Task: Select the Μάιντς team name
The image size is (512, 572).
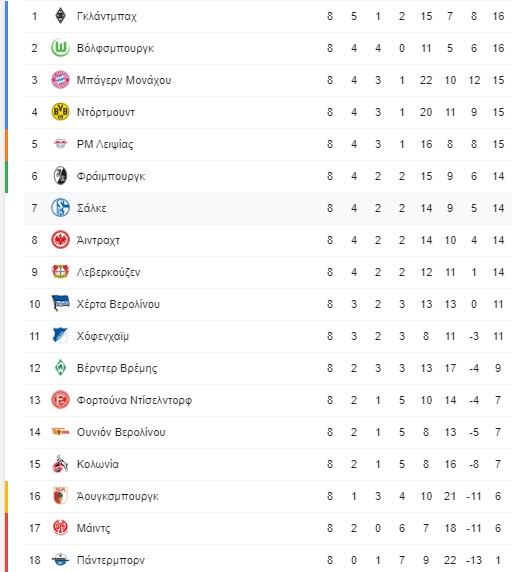Action: pos(93,528)
